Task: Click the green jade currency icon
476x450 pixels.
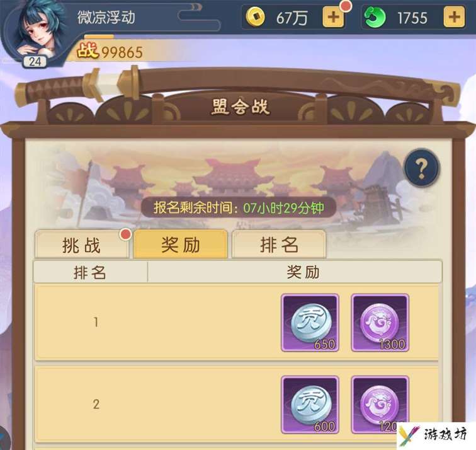Action: coord(375,17)
